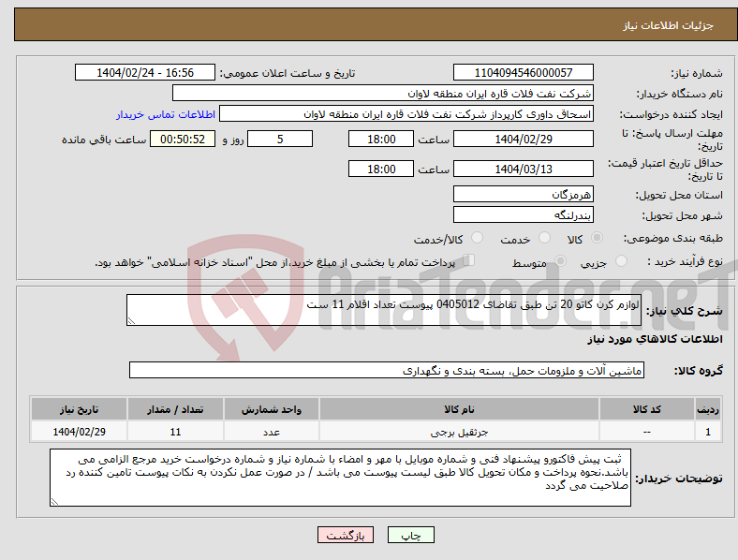Click the چاپ print button
This screenshot has height=560, width=738.
pyautogui.click(x=411, y=535)
